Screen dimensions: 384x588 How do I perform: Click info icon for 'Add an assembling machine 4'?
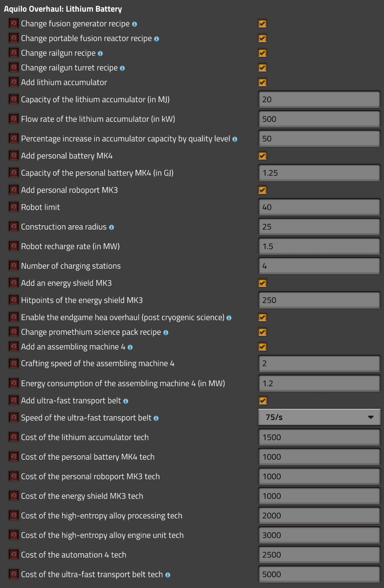click(x=130, y=347)
